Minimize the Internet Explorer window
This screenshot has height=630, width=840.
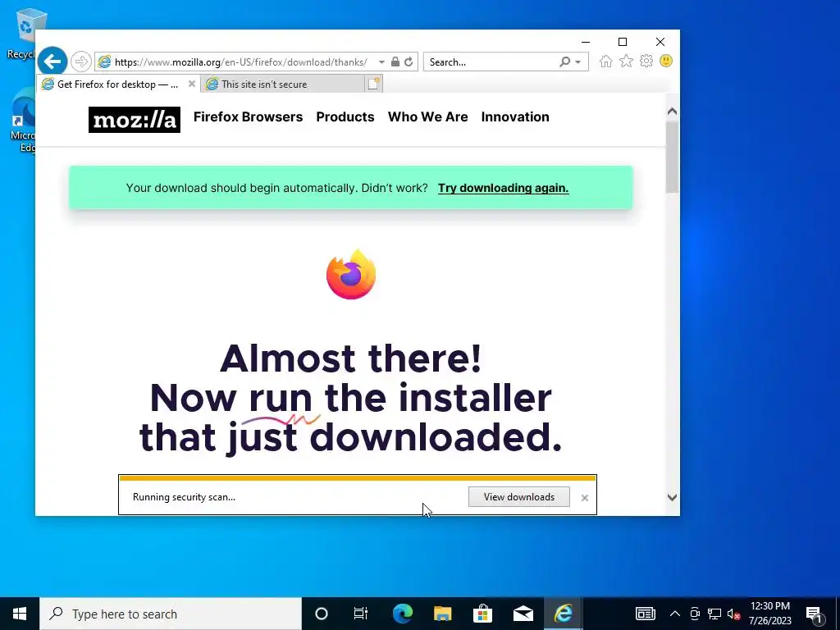point(586,42)
